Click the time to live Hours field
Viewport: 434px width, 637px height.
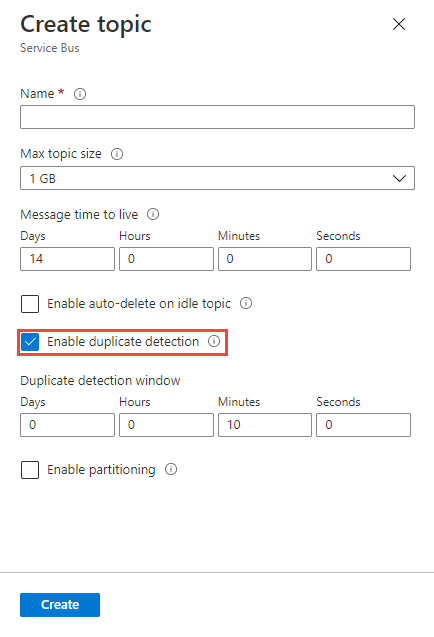coord(166,259)
